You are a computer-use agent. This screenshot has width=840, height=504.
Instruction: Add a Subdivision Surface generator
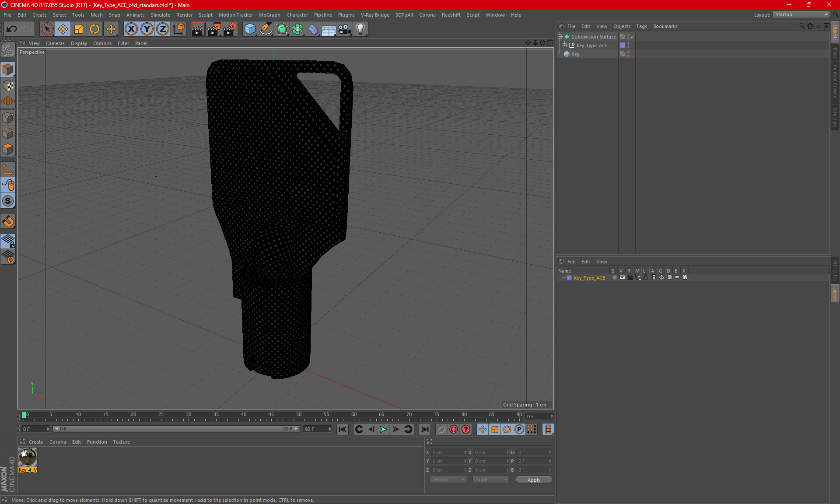[282, 29]
